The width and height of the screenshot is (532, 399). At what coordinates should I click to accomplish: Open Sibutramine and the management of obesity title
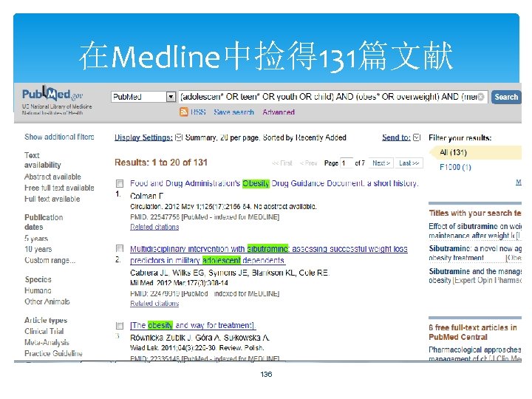point(475,276)
